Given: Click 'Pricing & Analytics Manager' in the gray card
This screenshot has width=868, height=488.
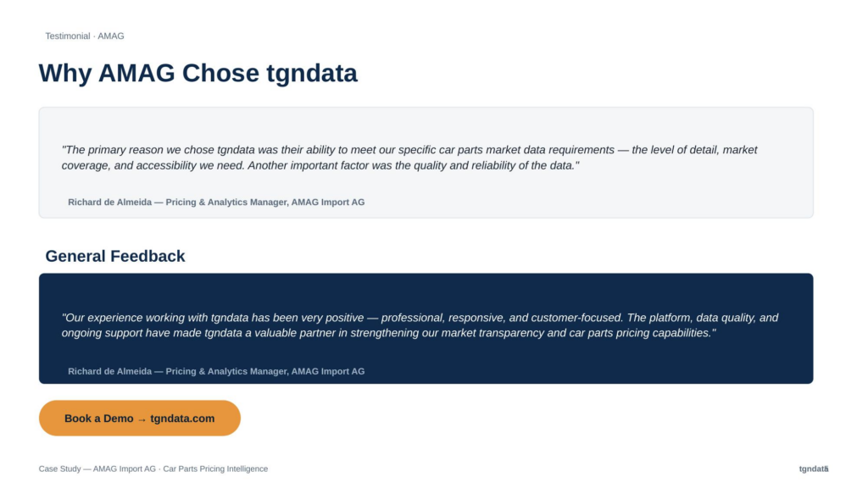Looking at the screenshot, I should (x=225, y=202).
